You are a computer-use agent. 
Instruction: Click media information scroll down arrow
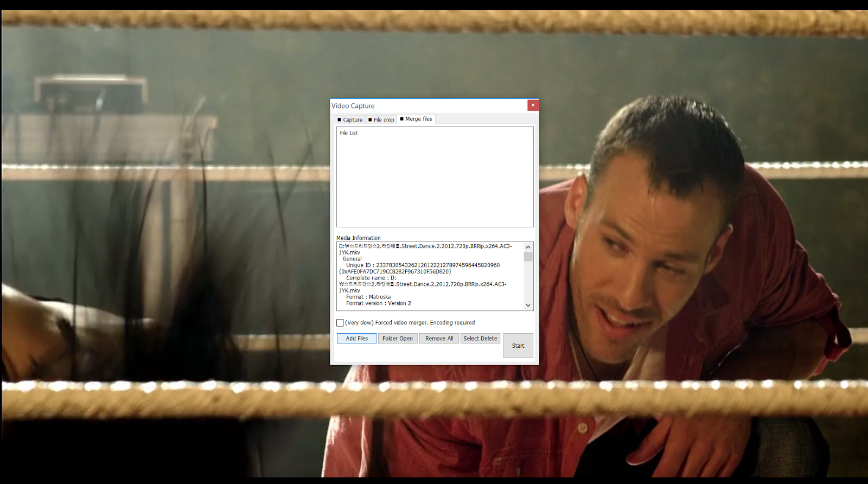click(x=528, y=305)
